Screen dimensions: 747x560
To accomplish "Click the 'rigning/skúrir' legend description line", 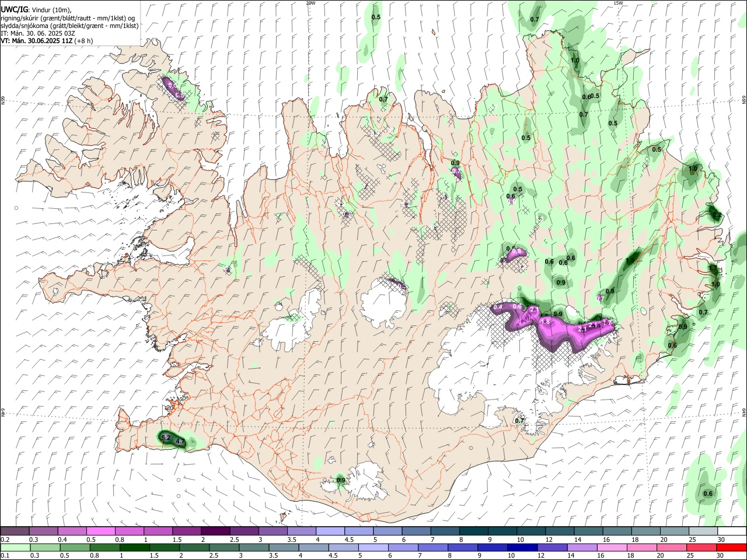I will 68,18.
